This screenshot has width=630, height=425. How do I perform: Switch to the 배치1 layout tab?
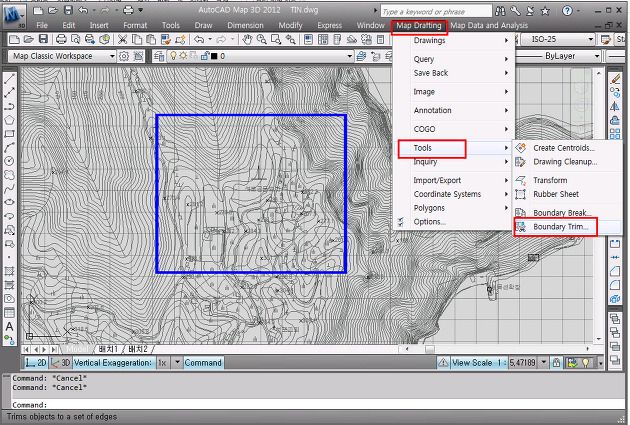click(108, 349)
